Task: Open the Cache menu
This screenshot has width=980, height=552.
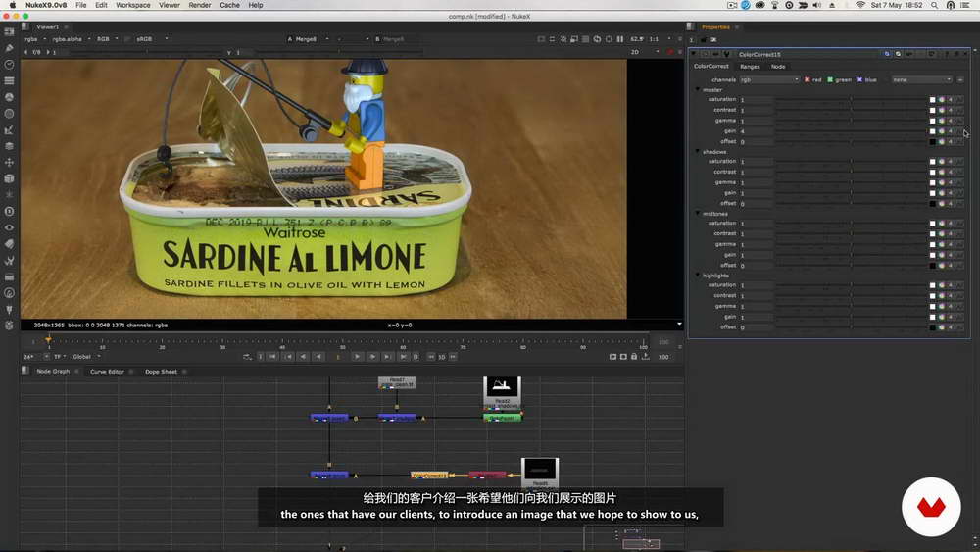Action: 229,5
